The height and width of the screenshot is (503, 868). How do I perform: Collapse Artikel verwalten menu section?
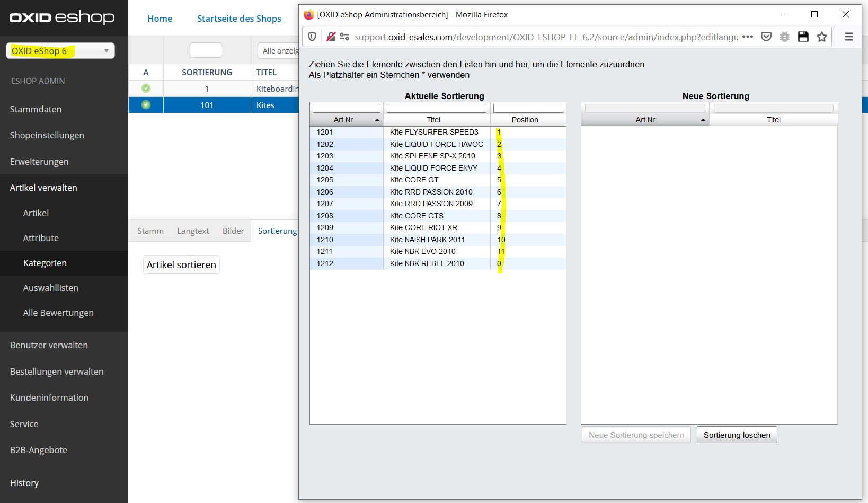pos(43,188)
